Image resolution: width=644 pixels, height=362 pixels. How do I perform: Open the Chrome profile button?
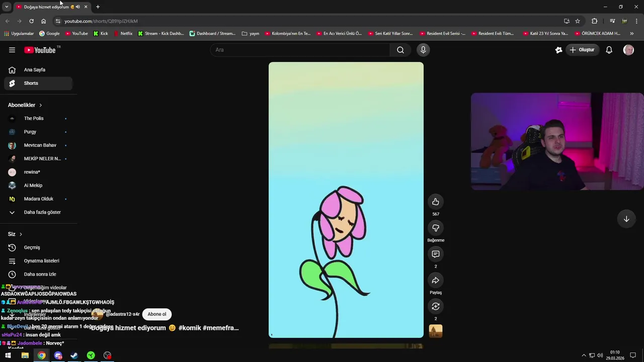click(x=624, y=21)
